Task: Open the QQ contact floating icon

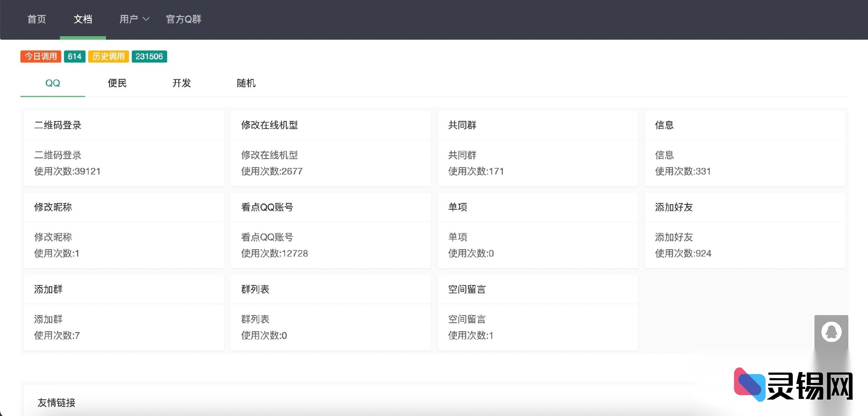Action: (831, 332)
